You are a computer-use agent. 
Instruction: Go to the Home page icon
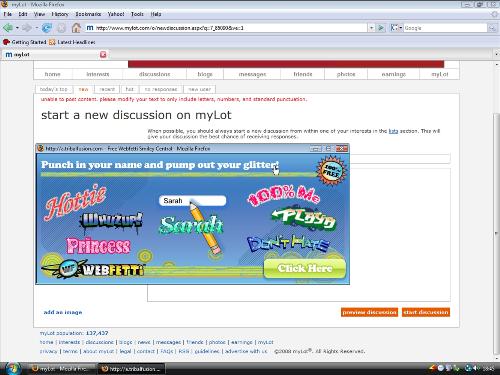[76, 28]
